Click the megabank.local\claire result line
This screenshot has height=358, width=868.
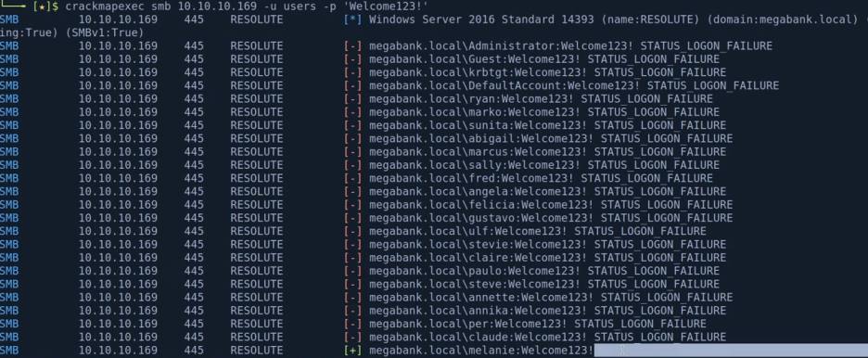pyautogui.click(x=547, y=258)
